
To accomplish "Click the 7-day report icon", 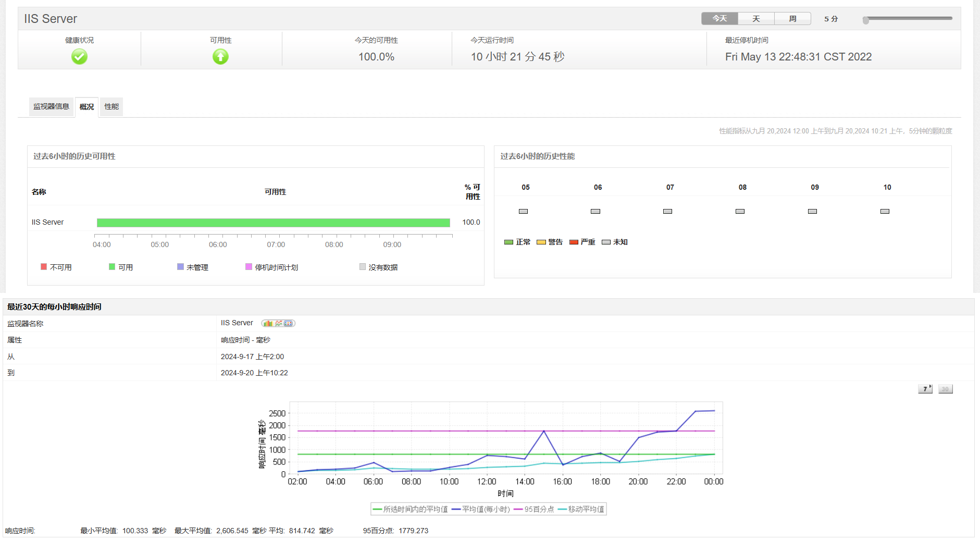I will pyautogui.click(x=925, y=389).
